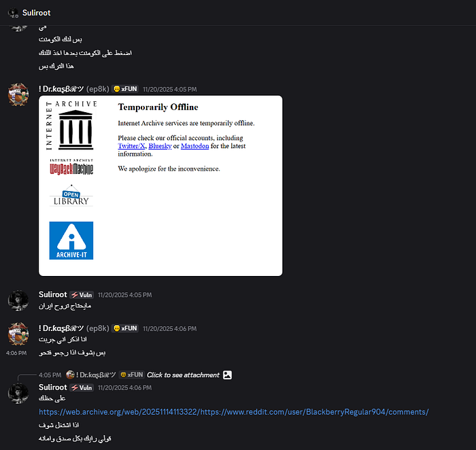The image size is (476, 450).
Task: Click the Vuln tag on Suliroot's 4:05 PM message
Action: pos(82,295)
